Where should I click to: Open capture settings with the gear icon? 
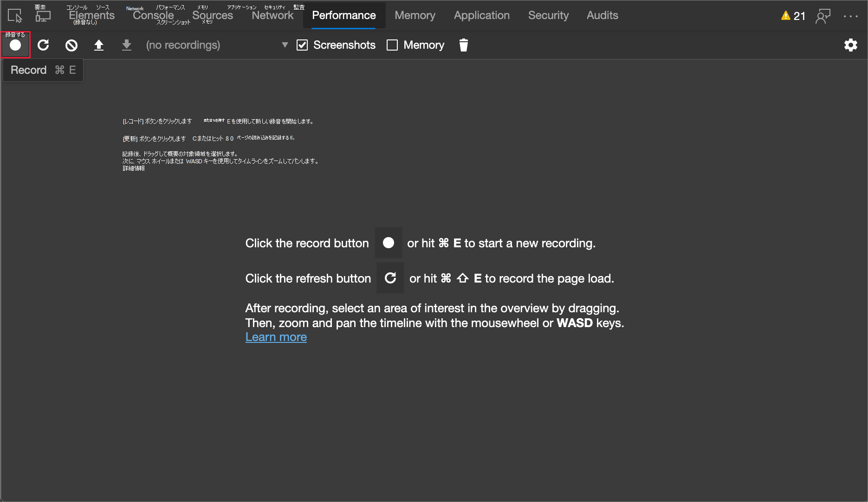[x=850, y=45]
